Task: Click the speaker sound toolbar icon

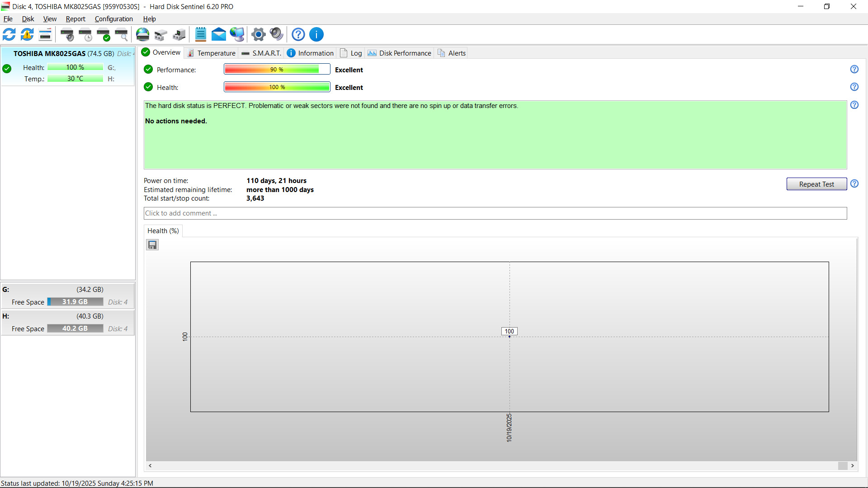Action: tap(276, 34)
